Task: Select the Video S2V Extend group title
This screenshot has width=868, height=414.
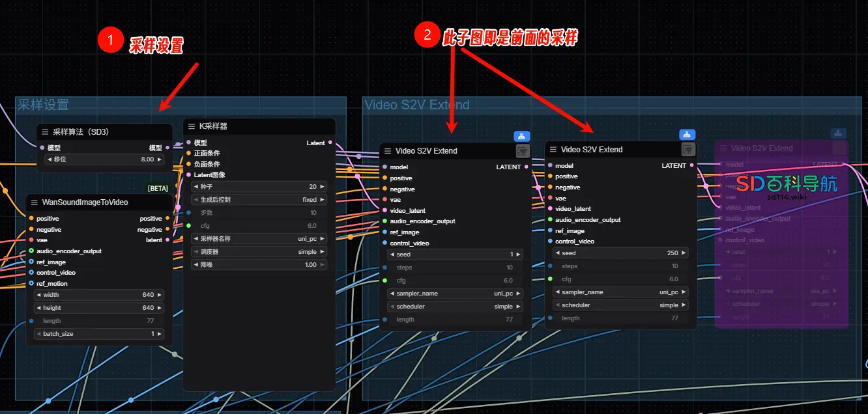Action: (417, 105)
